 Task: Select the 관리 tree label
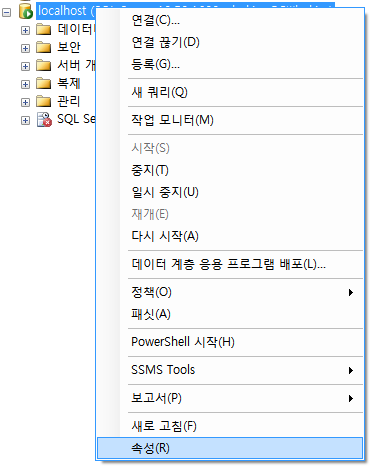pos(69,101)
